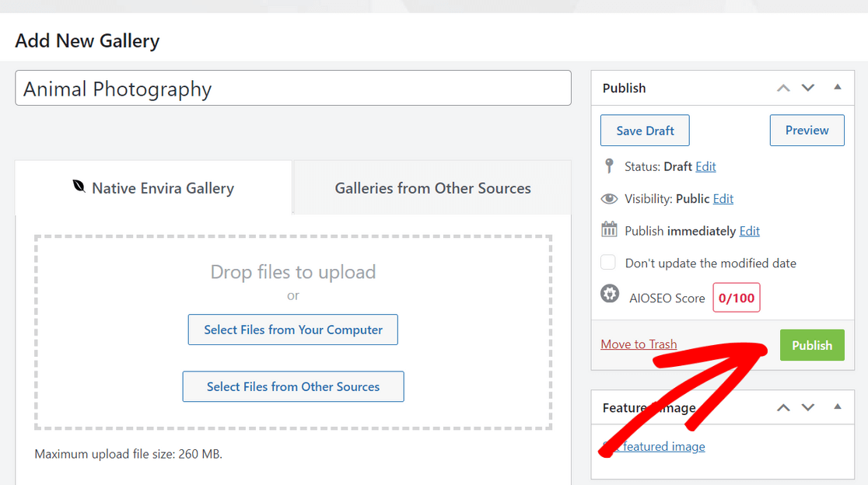Click the publish calendar icon
This screenshot has width=868, height=485.
609,229
